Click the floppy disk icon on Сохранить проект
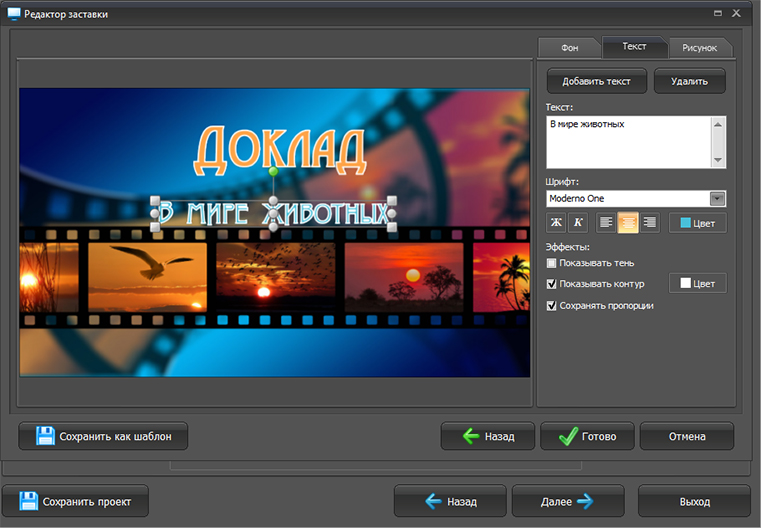Screen dimensions: 761x528 29,501
